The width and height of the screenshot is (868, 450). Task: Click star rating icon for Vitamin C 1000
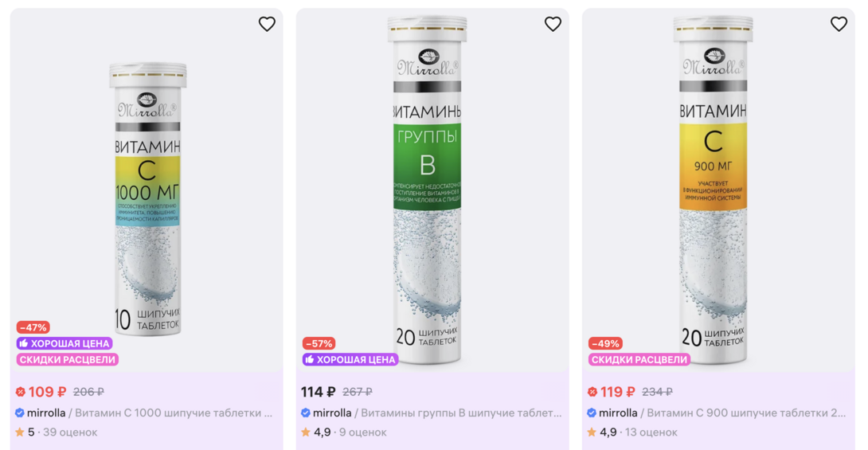coord(20,432)
